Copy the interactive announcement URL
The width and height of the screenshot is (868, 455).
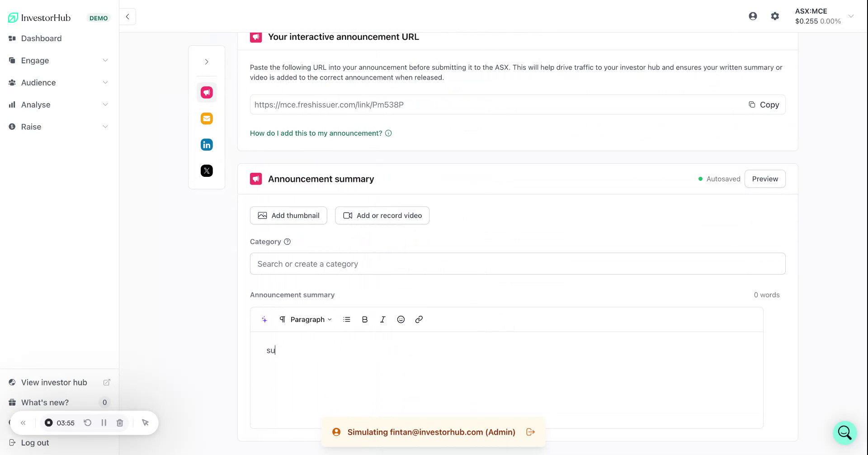click(x=764, y=104)
